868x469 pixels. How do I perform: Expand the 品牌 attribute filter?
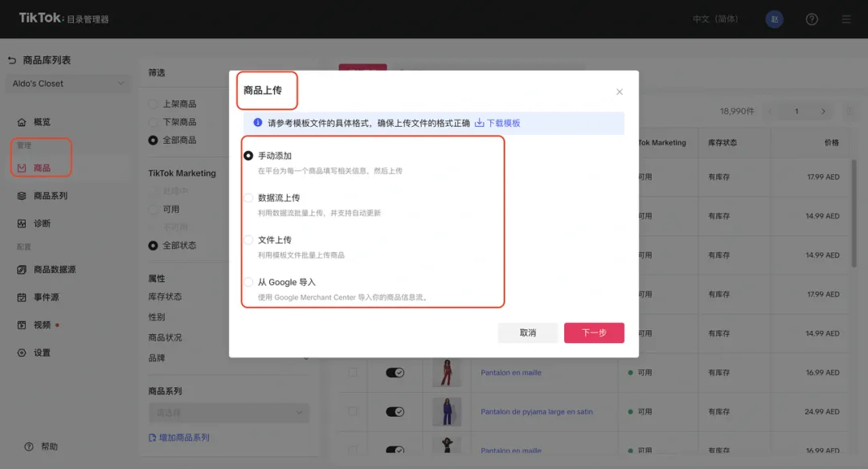pos(228,358)
